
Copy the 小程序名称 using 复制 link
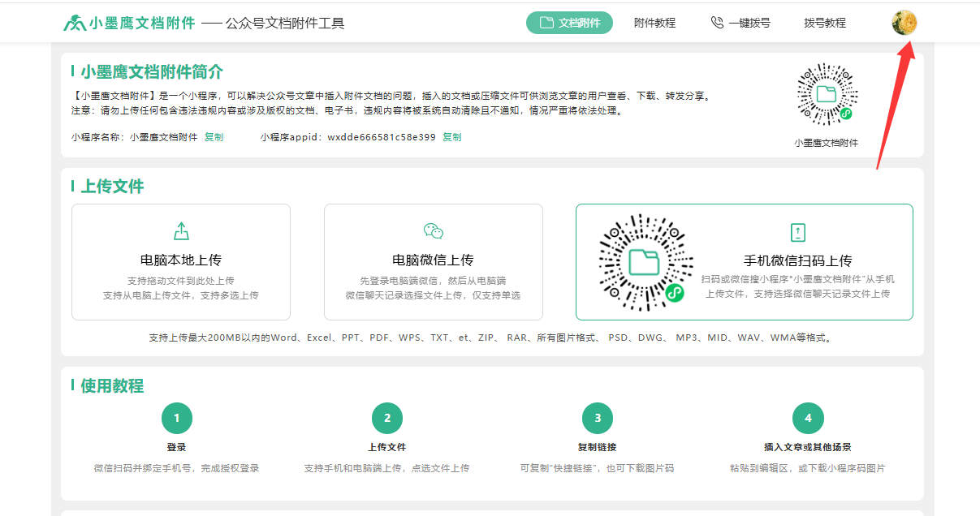point(214,137)
